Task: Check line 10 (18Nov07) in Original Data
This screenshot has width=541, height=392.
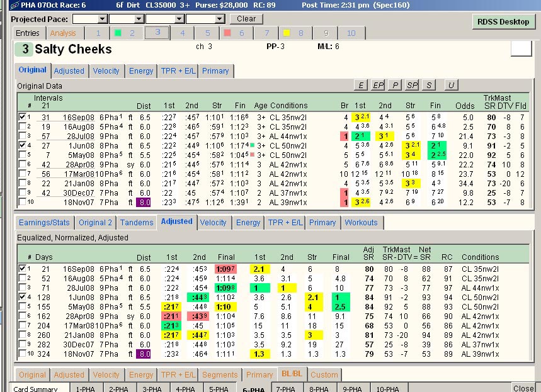Action: tap(23, 202)
